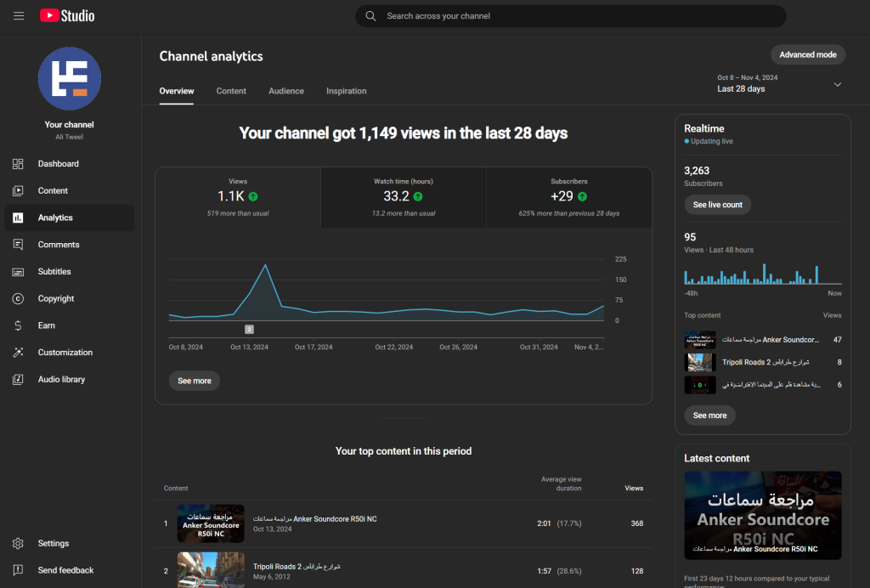The width and height of the screenshot is (870, 588).
Task: Open Tripoli Roads 2 thumbnail in top content table
Action: coord(211,569)
